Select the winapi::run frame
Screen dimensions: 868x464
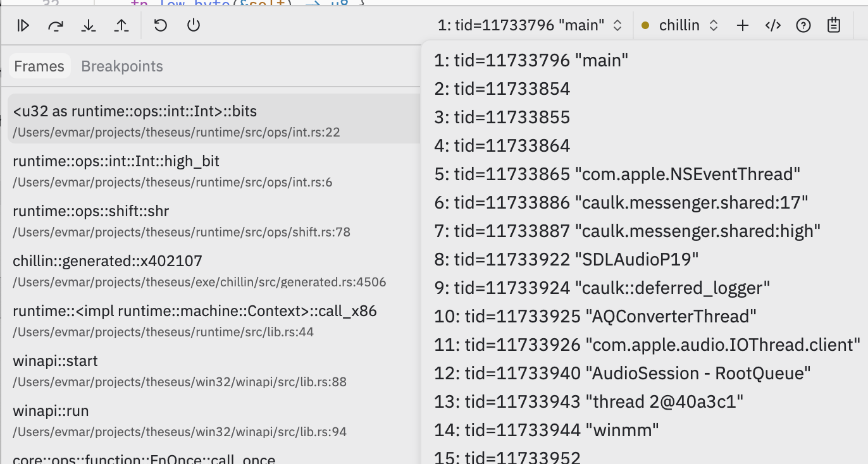214,420
